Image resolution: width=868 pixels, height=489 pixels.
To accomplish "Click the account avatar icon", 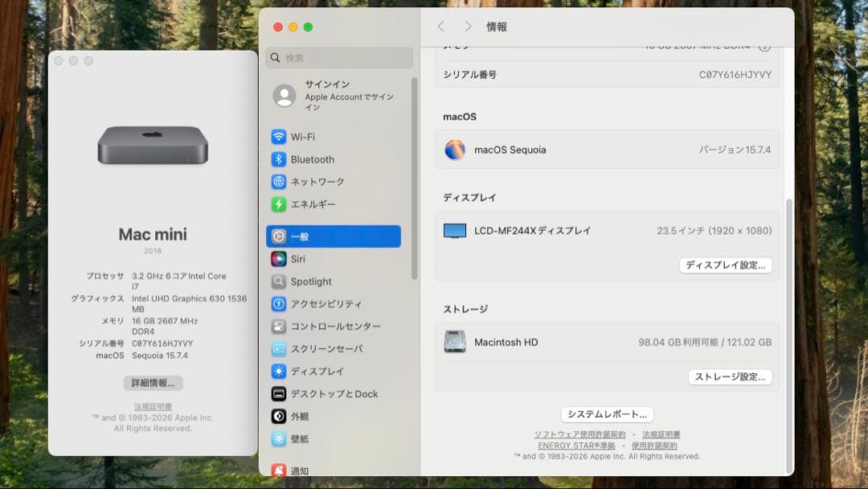I will coord(284,96).
